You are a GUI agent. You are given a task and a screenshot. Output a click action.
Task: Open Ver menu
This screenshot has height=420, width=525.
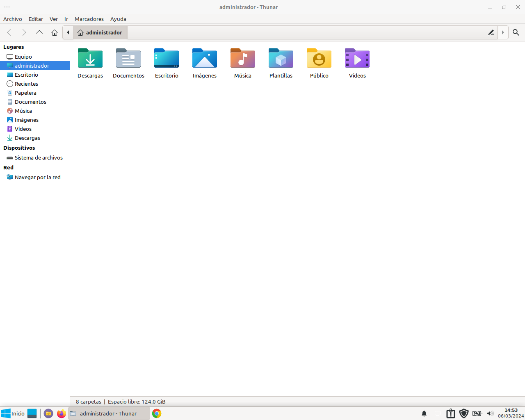54,19
